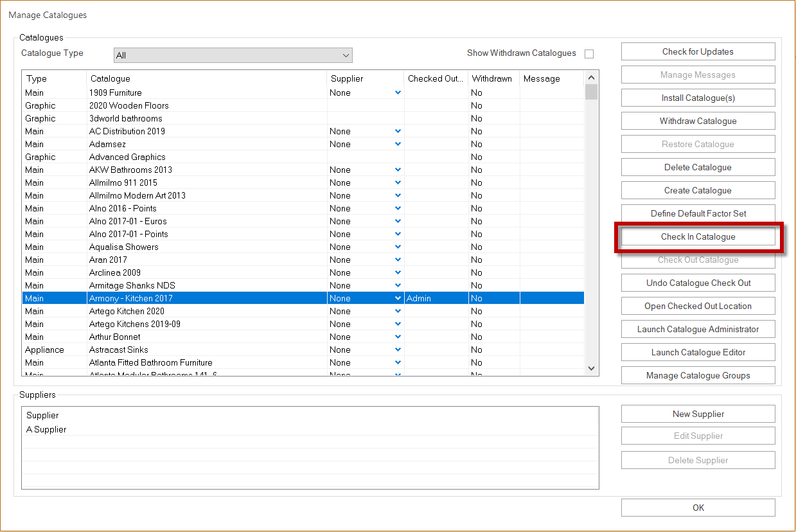Click the Withdrawn column header
This screenshot has width=796, height=532.
click(x=493, y=78)
